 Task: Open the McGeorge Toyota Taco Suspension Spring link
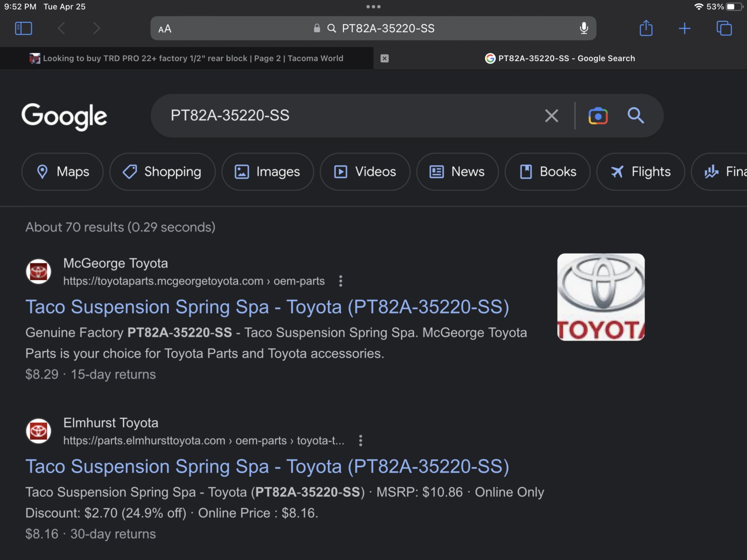tap(267, 307)
